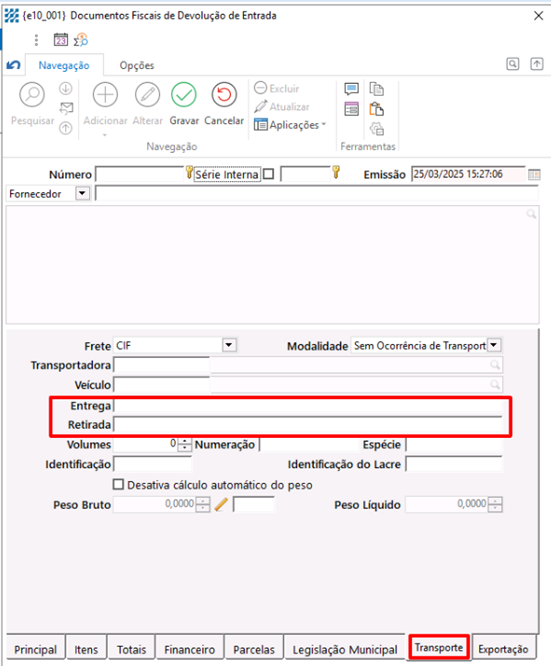
Task: Click the blue undo arrow icon
Action: (14, 65)
